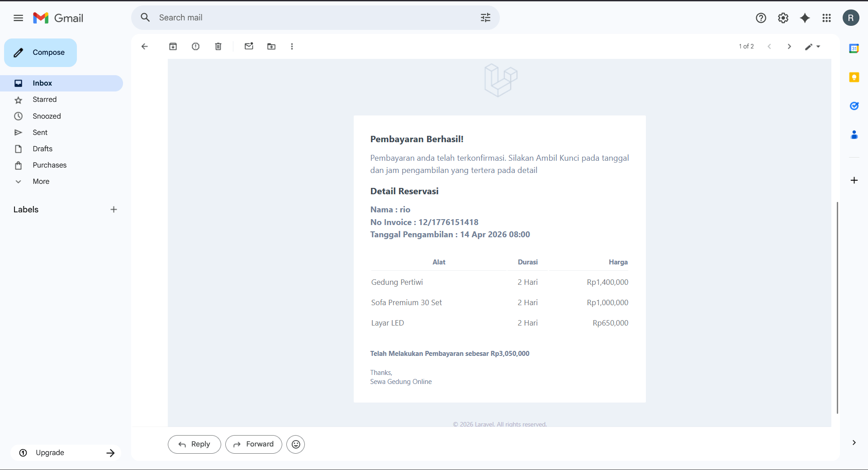
Task: Delete this email with trash icon
Action: 218,46
